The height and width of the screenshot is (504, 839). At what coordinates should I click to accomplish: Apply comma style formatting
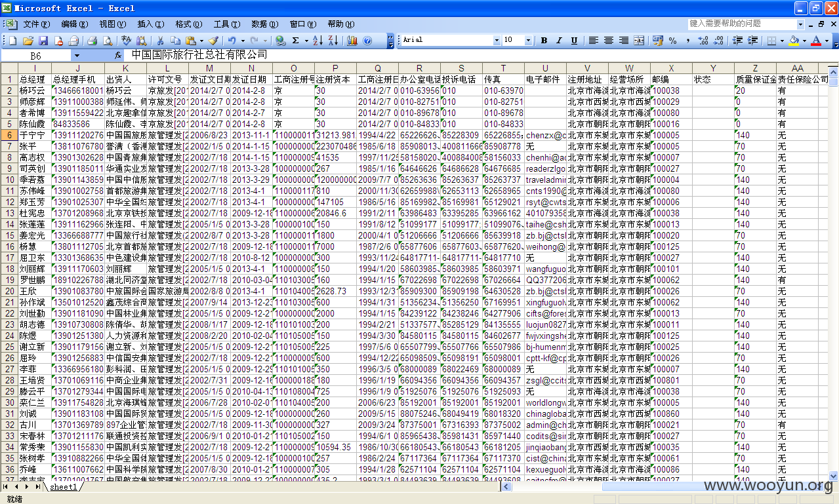[688, 41]
